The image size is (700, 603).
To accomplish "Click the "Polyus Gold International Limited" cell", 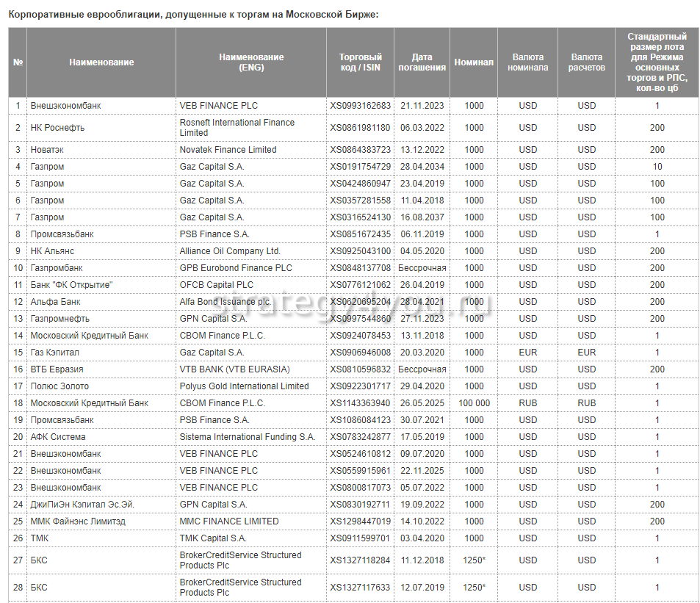I will point(244,386).
